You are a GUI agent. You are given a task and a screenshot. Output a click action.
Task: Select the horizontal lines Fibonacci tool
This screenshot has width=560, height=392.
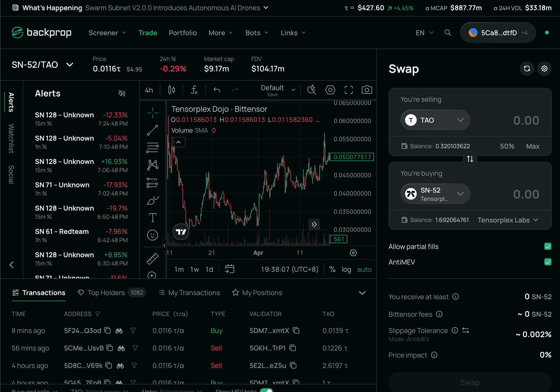(x=153, y=148)
